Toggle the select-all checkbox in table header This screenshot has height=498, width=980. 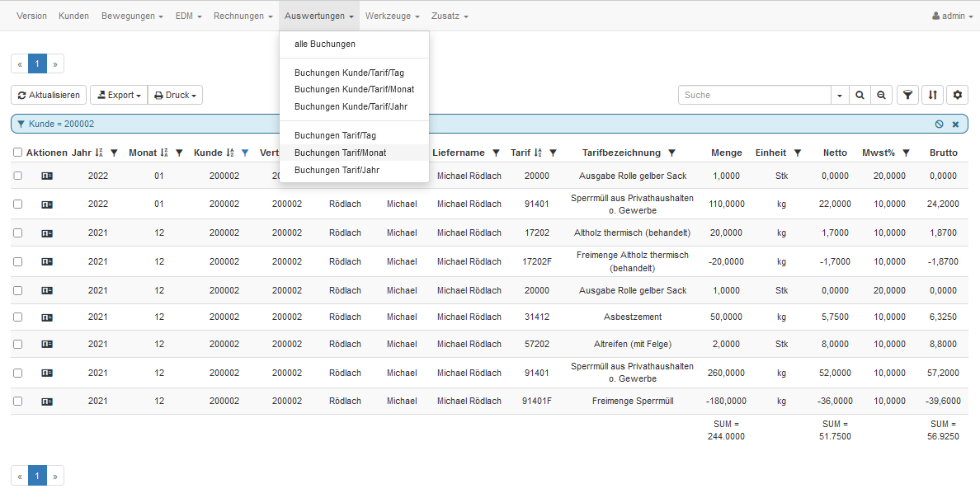17,153
